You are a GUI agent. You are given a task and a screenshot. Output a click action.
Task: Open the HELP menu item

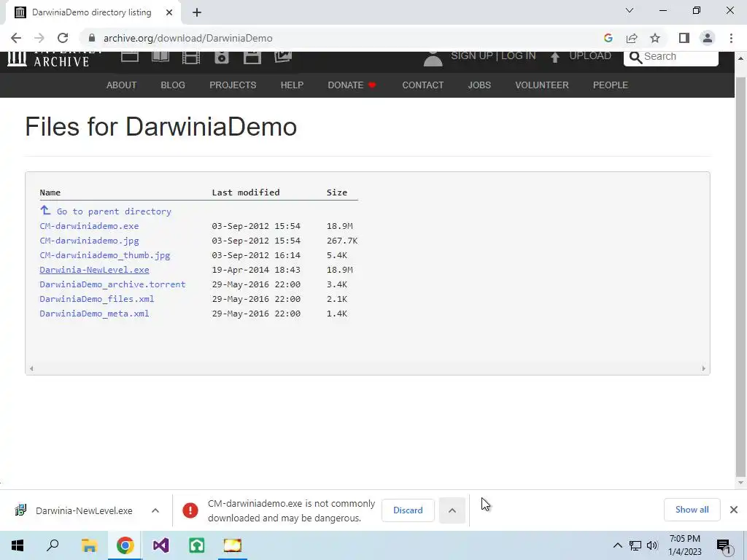click(x=292, y=85)
